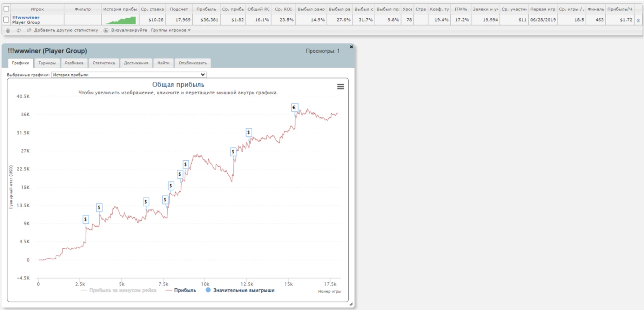Tick the checkbox for the !!!wwwiner row

[6, 20]
